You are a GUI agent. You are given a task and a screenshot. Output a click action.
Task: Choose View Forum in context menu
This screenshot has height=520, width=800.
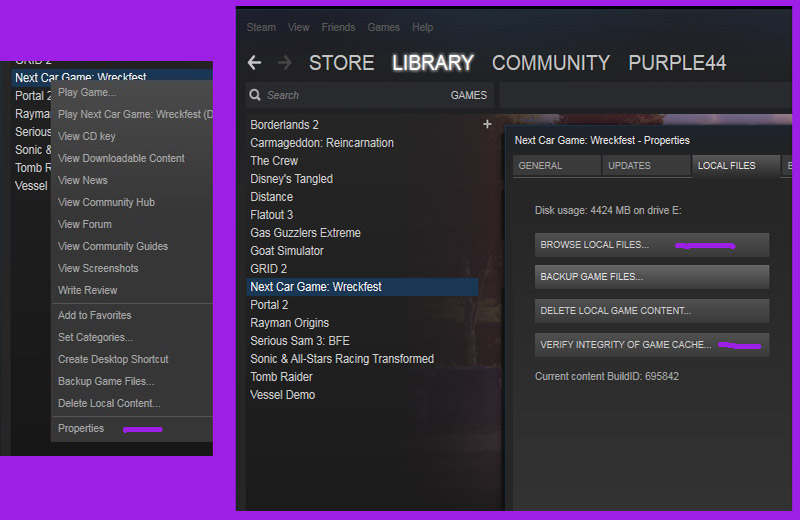(x=85, y=224)
